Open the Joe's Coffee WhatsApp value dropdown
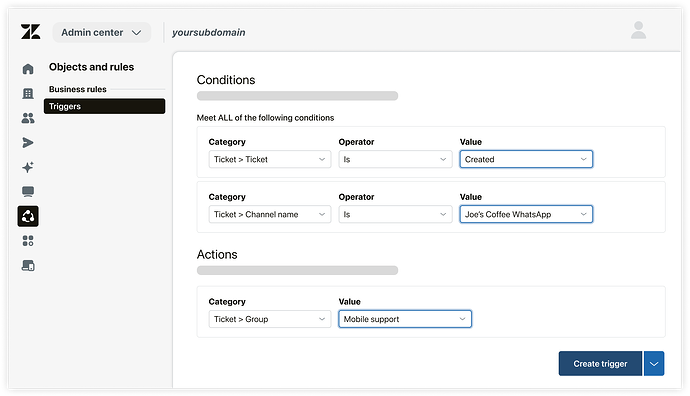The width and height of the screenshot is (690, 396). [526, 214]
